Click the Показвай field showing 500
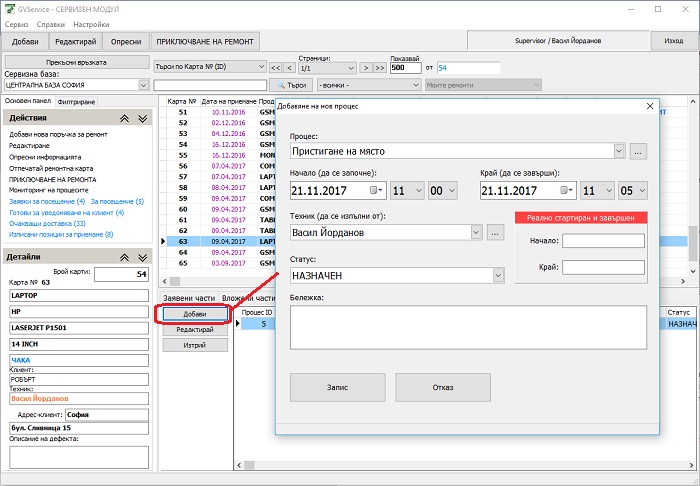Image resolution: width=700 pixels, height=486 pixels. click(x=405, y=68)
